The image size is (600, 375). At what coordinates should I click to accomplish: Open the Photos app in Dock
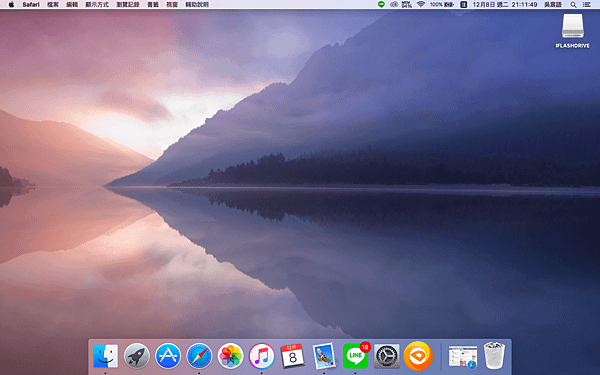230,356
